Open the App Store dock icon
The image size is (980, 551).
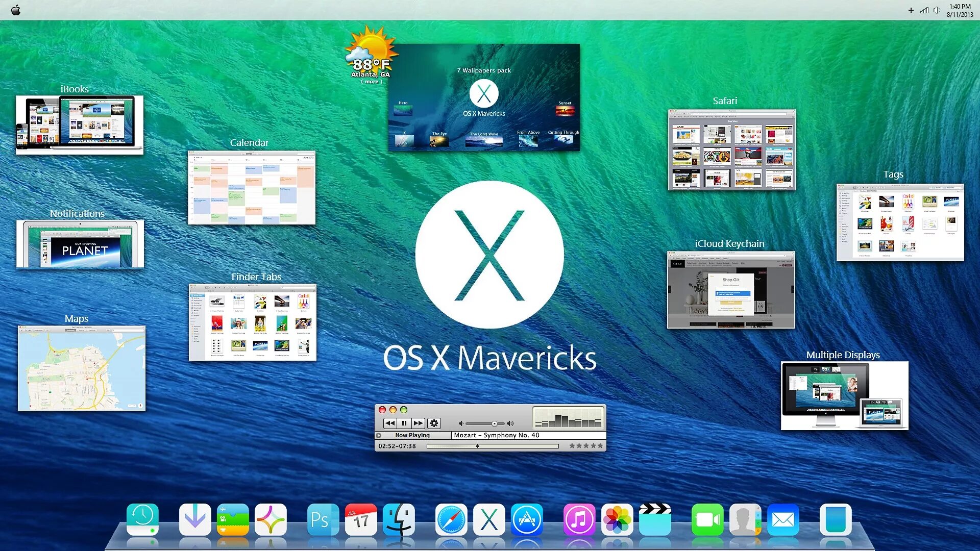(526, 520)
